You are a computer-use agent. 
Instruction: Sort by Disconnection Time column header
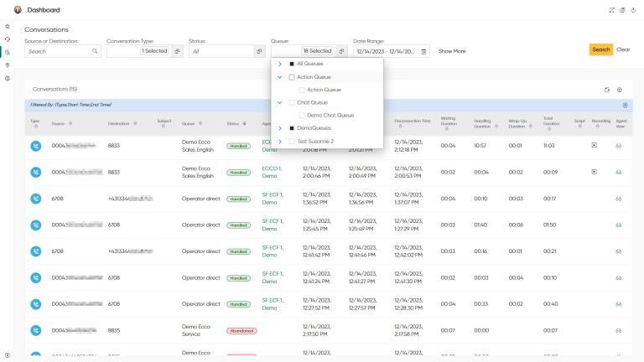click(x=413, y=121)
